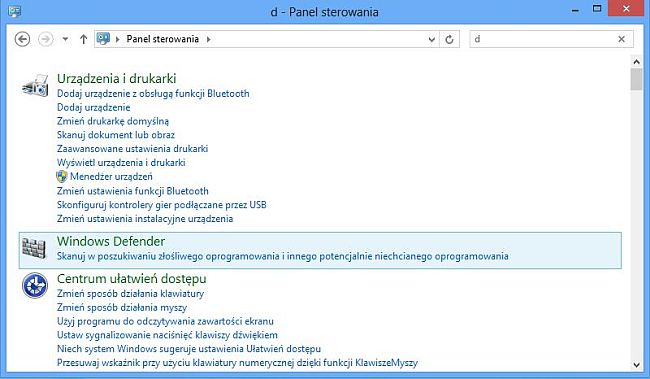This screenshot has width=650, height=379.
Task: Go up one level with Up arrow
Action: coord(83,39)
